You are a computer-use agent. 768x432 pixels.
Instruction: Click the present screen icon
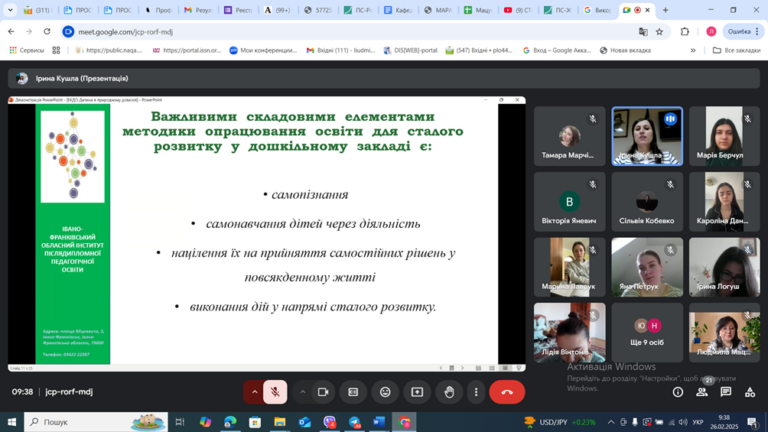417,392
